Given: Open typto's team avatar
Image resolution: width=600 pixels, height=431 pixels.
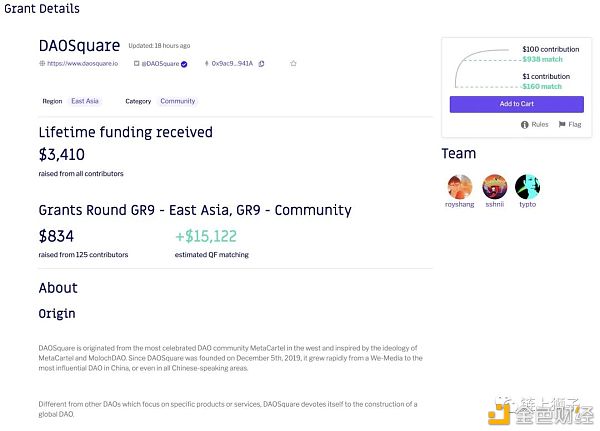Looking at the screenshot, I should tap(527, 187).
